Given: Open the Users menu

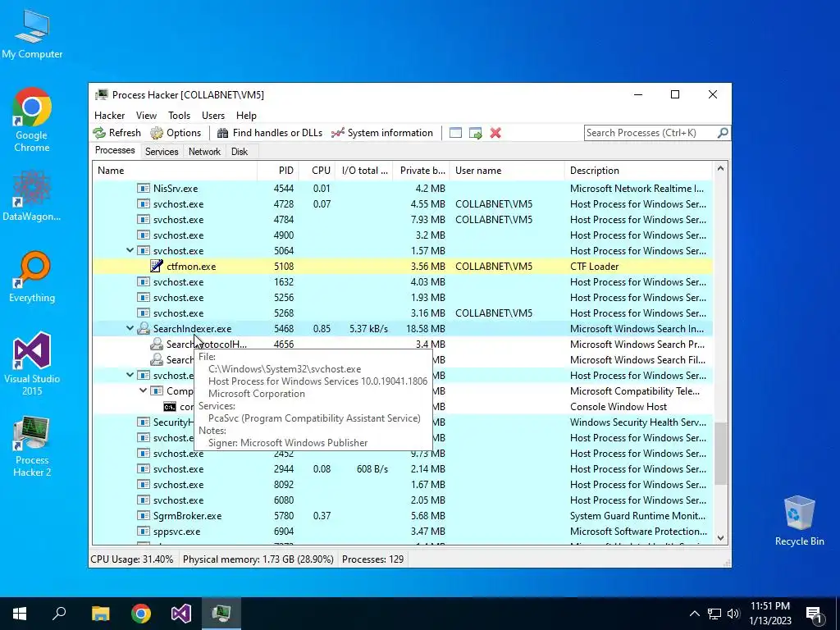Looking at the screenshot, I should 213,116.
